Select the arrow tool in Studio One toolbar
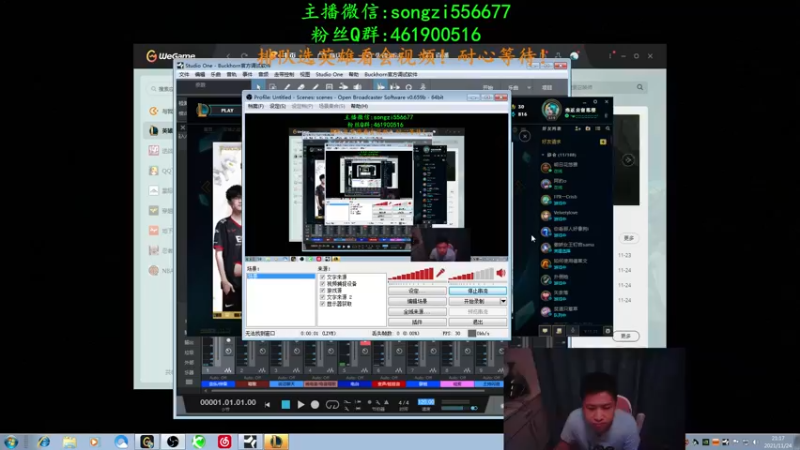The height and width of the screenshot is (450, 800). point(259,87)
